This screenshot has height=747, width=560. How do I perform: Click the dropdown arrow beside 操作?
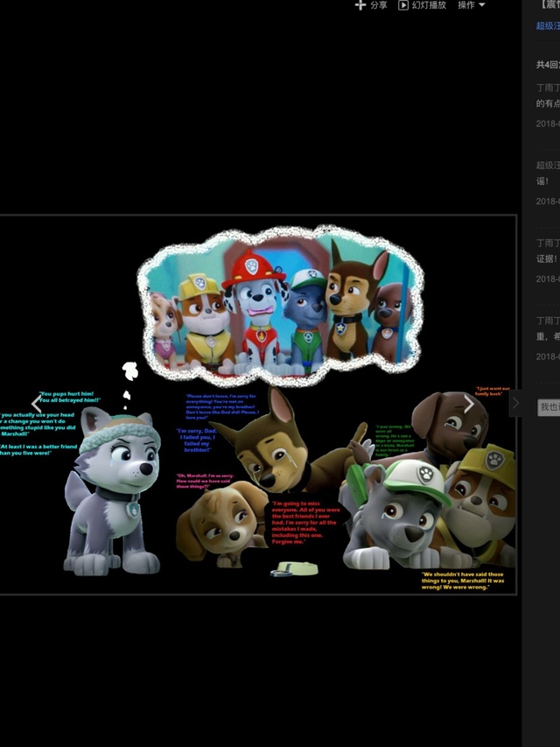click(x=481, y=5)
